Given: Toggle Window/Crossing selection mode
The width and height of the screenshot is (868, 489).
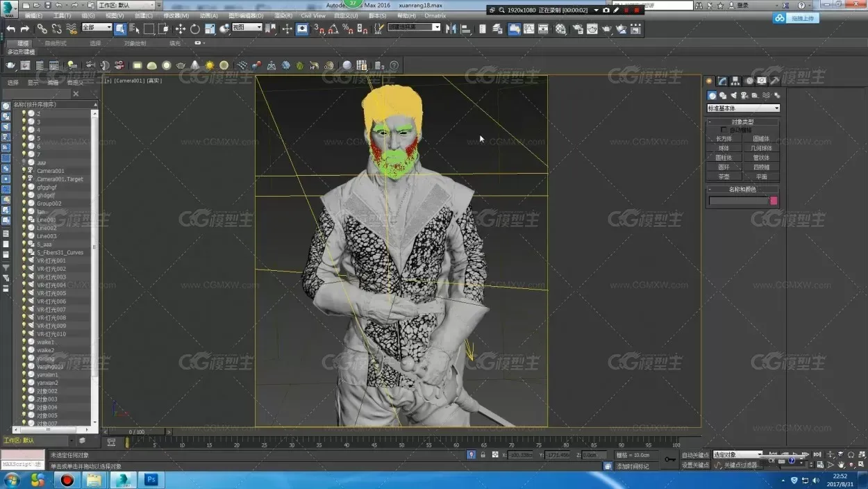Looking at the screenshot, I should (x=163, y=28).
